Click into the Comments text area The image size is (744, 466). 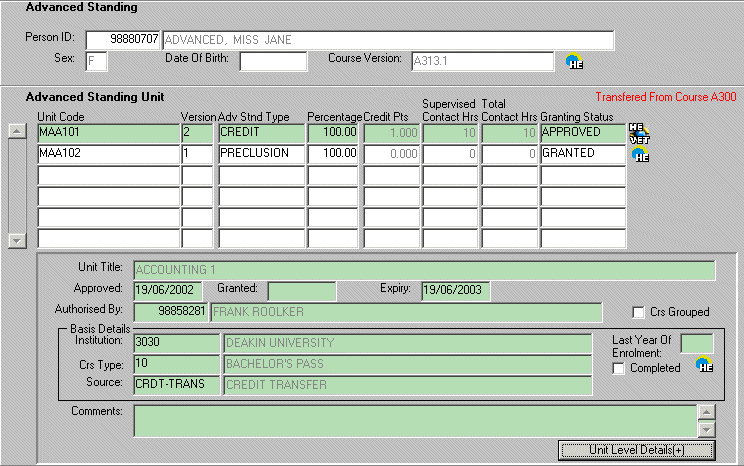(415, 420)
